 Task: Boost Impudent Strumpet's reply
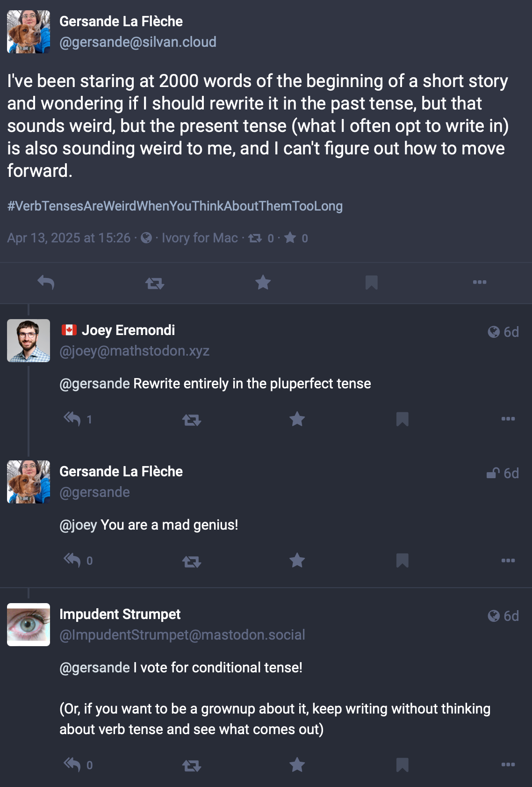(x=191, y=765)
